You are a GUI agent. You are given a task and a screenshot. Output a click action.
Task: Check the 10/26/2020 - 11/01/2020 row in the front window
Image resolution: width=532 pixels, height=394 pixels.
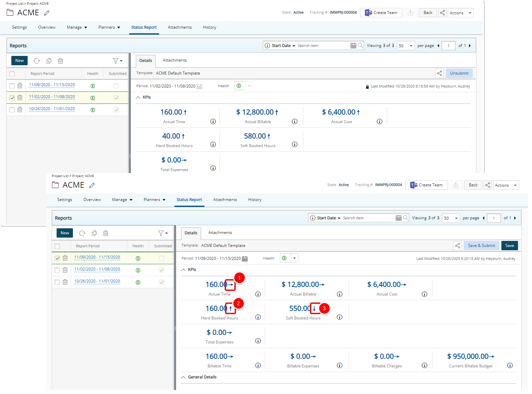tap(57, 282)
